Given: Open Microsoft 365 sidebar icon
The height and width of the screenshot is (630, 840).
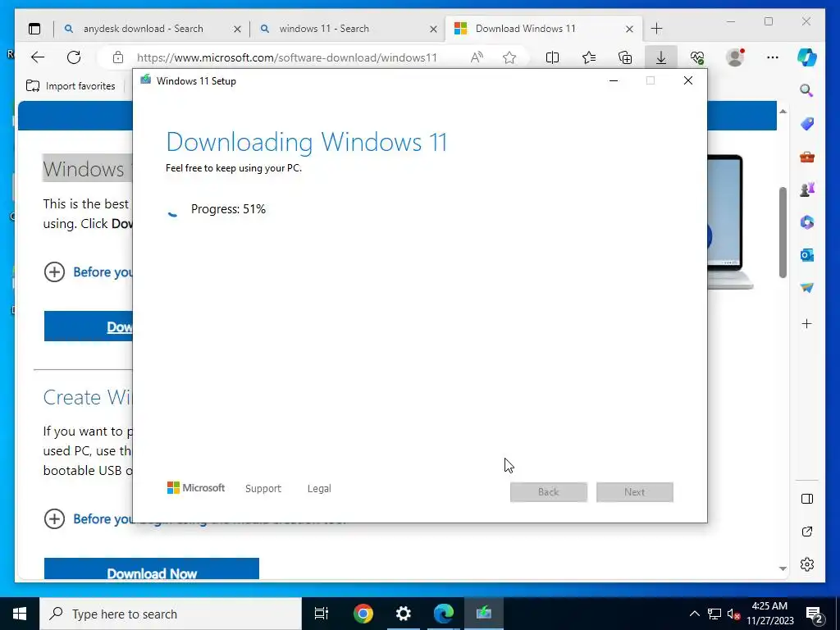Looking at the screenshot, I should 807,222.
